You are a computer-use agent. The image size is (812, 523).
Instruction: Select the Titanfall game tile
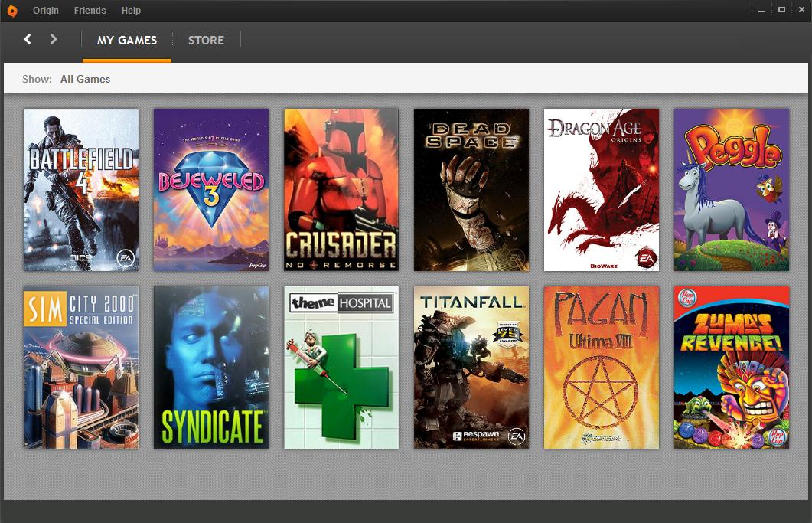point(471,368)
